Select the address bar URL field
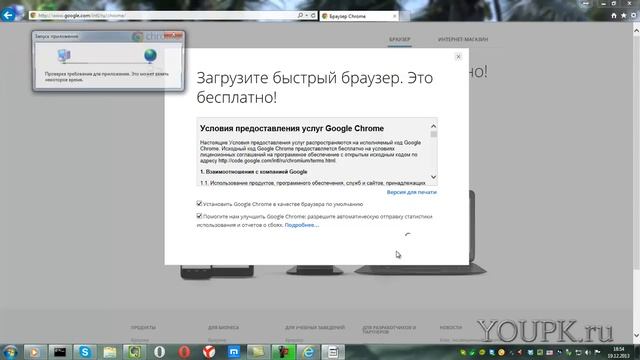Image resolution: width=640 pixels, height=360 pixels. click(163, 16)
